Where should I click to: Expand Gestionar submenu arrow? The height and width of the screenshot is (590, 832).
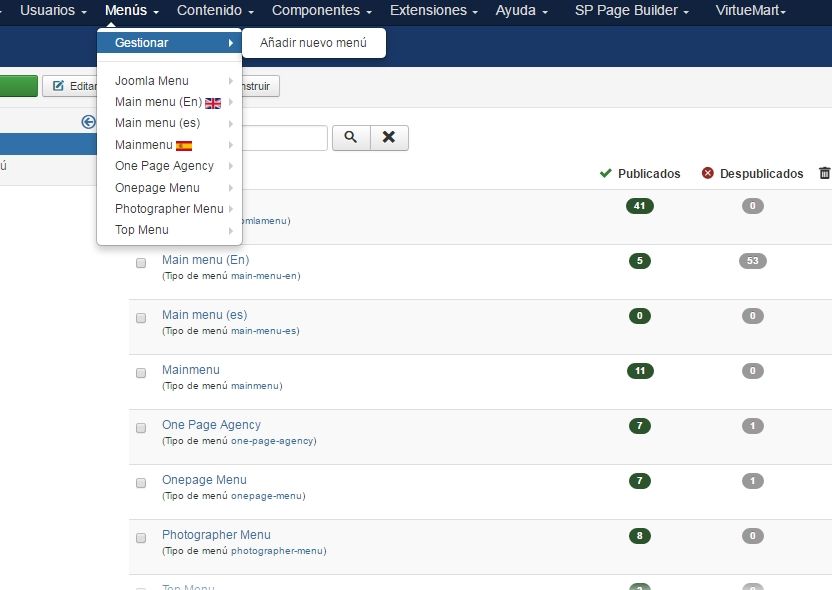point(231,42)
